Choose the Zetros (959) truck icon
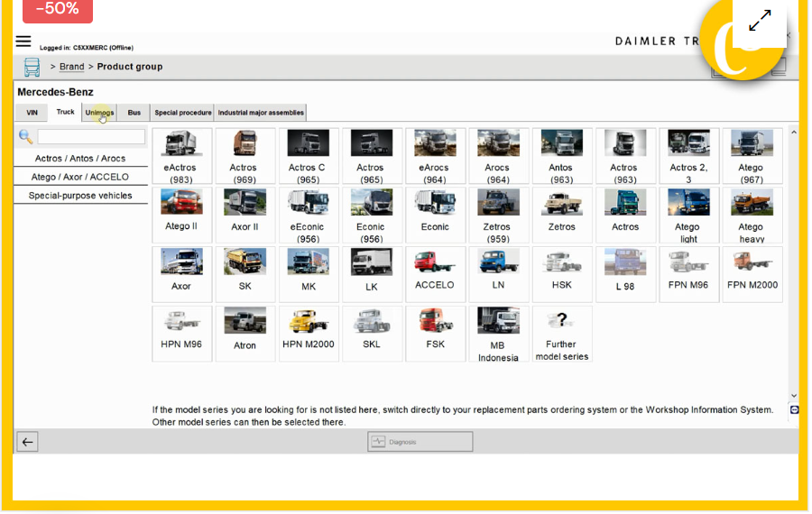Image resolution: width=812 pixels, height=514 pixels. (x=498, y=202)
